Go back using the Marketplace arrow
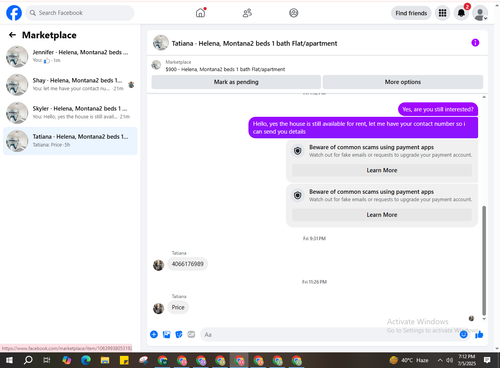The image size is (500, 368). 12,35
